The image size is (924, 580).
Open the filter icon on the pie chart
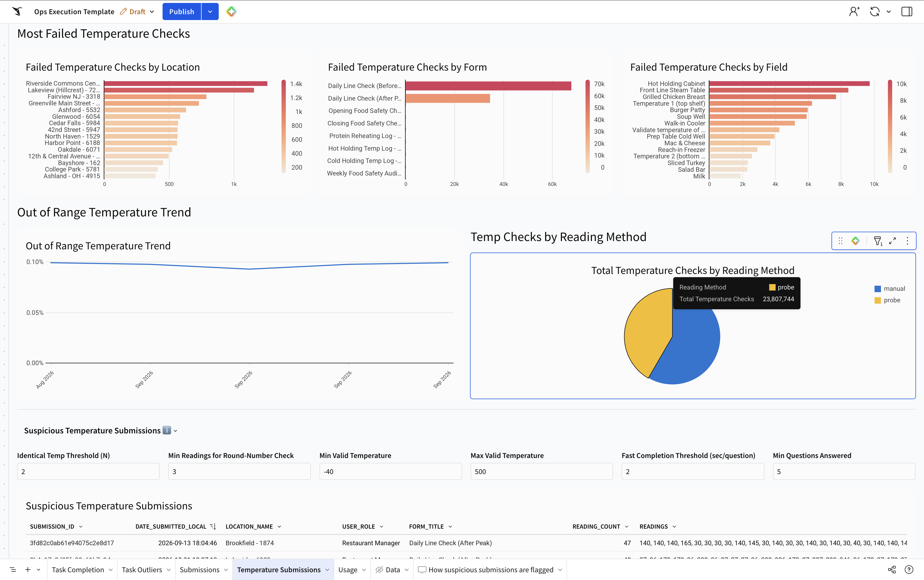tap(878, 241)
